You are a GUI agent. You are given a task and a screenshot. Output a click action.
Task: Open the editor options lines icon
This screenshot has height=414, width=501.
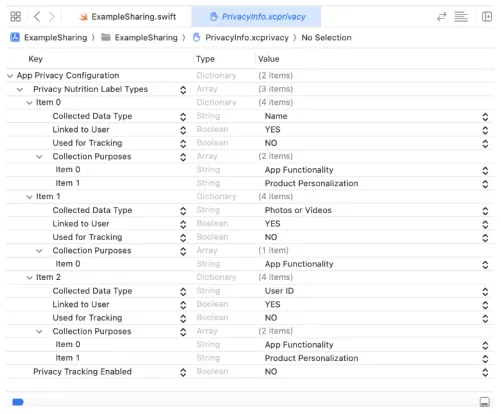(461, 17)
